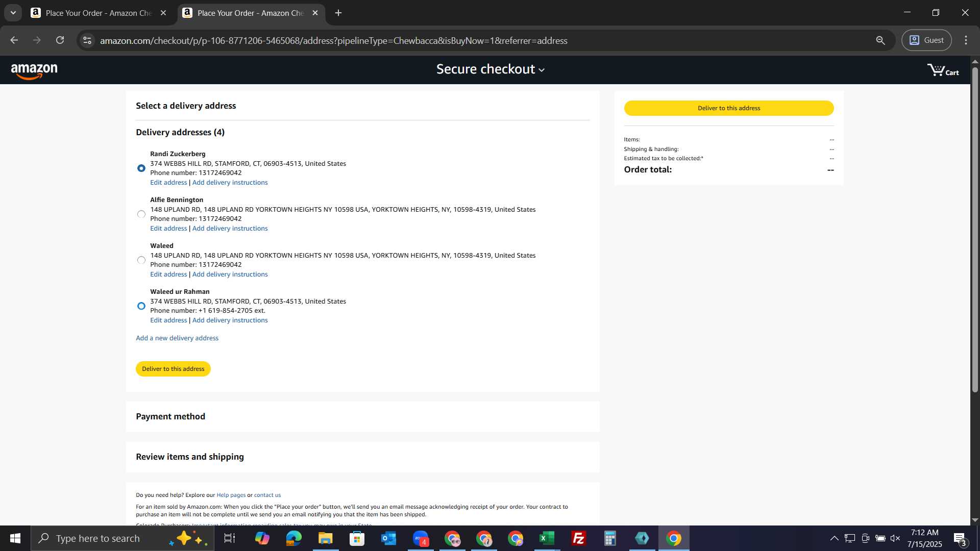The height and width of the screenshot is (551, 980).
Task: View site information icon in address bar
Action: (87, 40)
